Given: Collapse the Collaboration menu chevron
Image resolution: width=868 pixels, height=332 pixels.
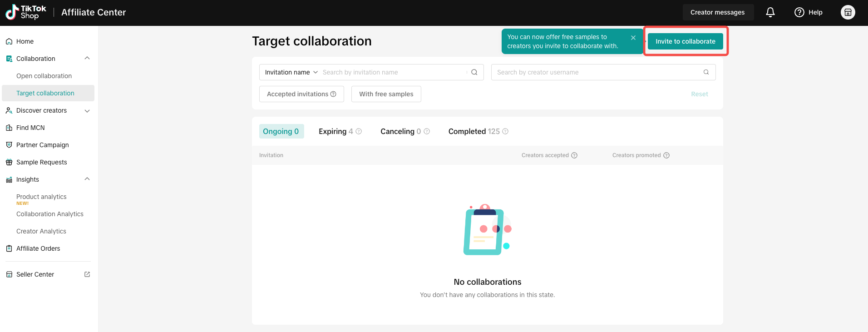Looking at the screenshot, I should tap(87, 58).
